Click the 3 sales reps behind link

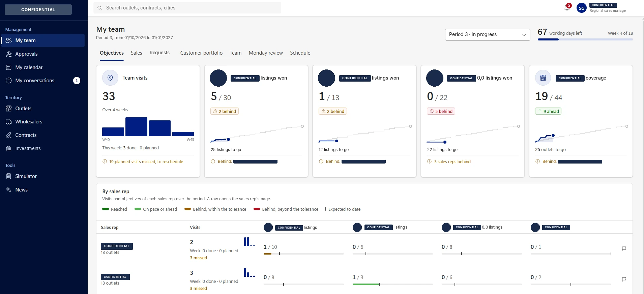tap(452, 162)
